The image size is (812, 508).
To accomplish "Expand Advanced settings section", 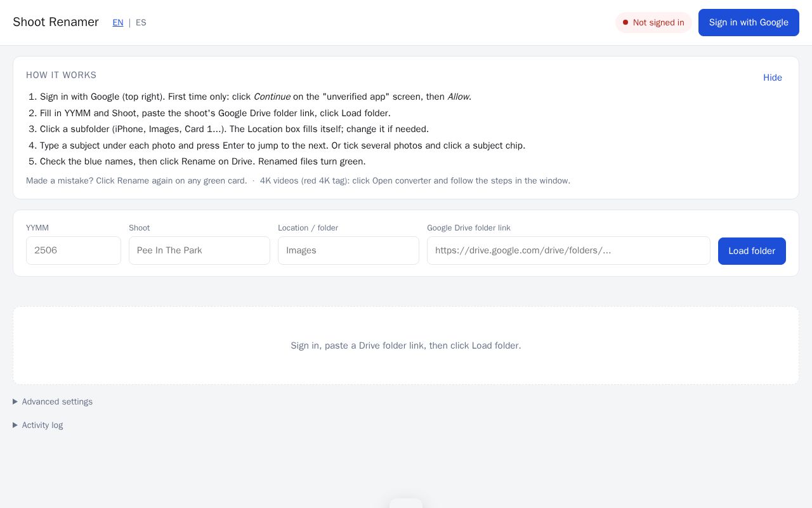I will pyautogui.click(x=53, y=401).
